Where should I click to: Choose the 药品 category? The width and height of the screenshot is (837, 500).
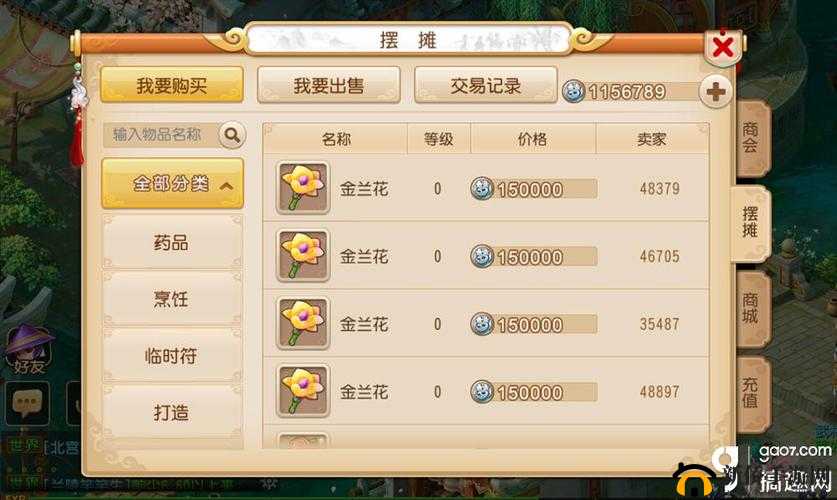172,243
